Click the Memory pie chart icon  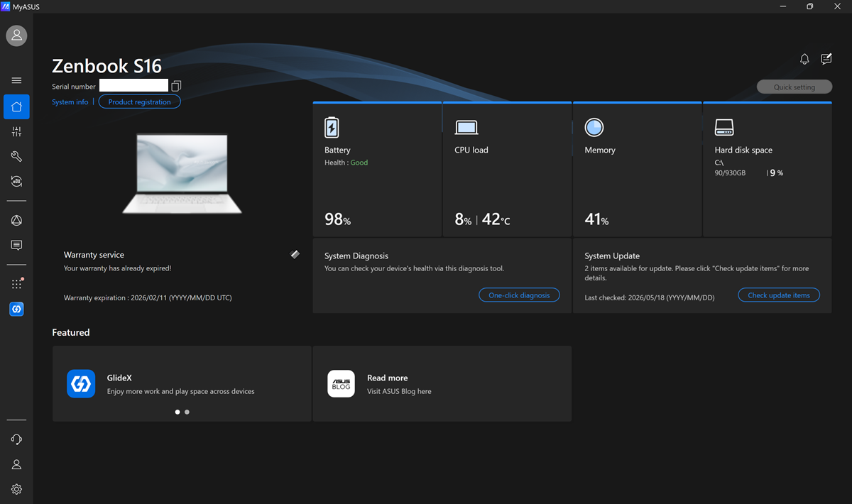[594, 127]
